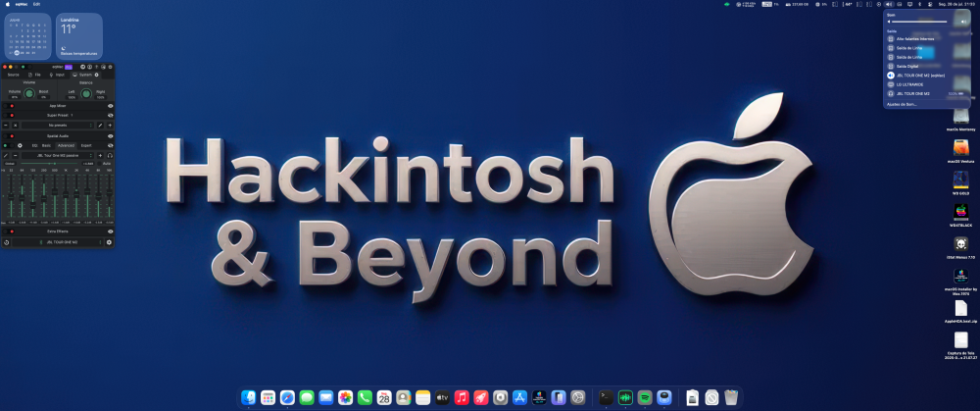
Task: Open Launchpad from the Dock
Action: pyautogui.click(x=269, y=397)
